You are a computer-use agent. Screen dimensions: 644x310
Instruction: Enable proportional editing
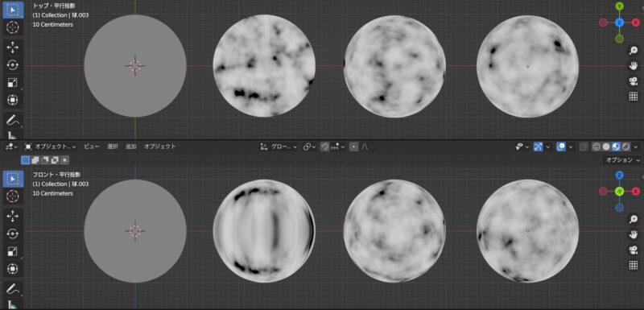(353, 147)
